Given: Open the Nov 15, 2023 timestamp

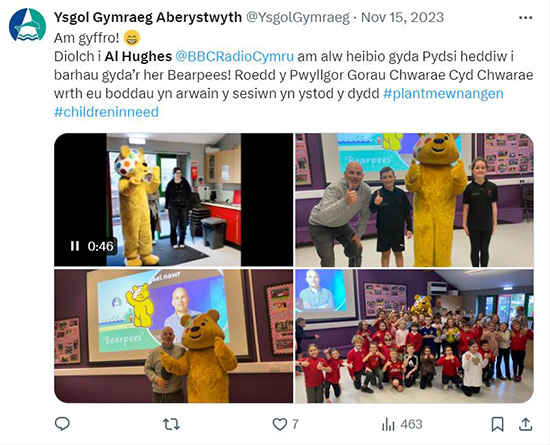Looking at the screenshot, I should click(402, 17).
